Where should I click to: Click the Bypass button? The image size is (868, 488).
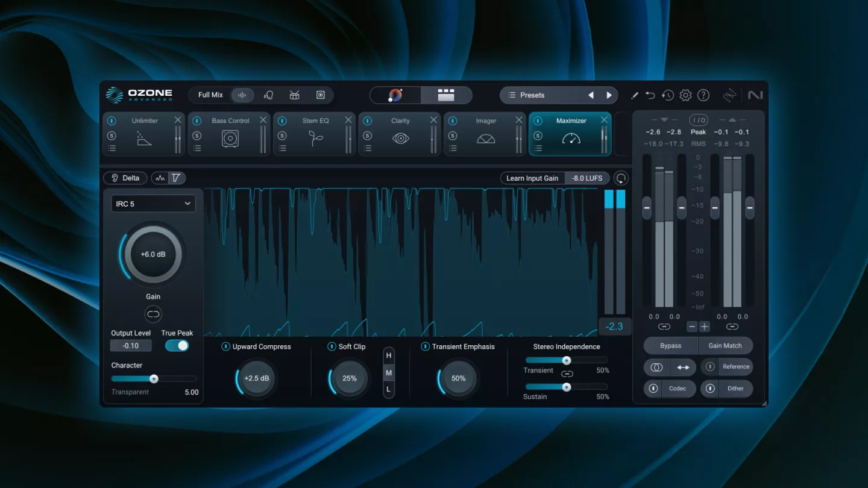coord(670,346)
